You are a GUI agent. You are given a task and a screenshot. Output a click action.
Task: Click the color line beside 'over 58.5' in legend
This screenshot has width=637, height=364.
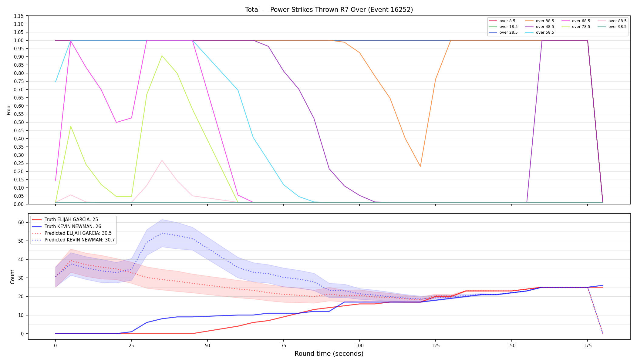529,32
